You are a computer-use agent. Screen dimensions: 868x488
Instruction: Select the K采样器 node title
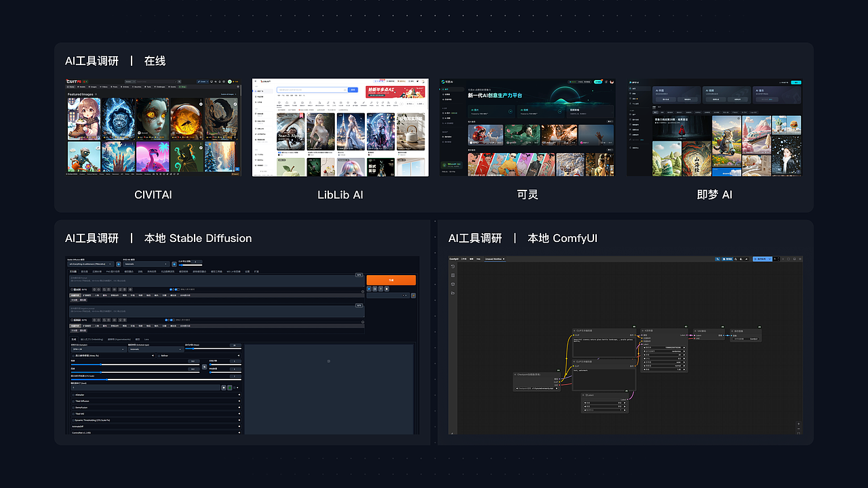point(649,331)
